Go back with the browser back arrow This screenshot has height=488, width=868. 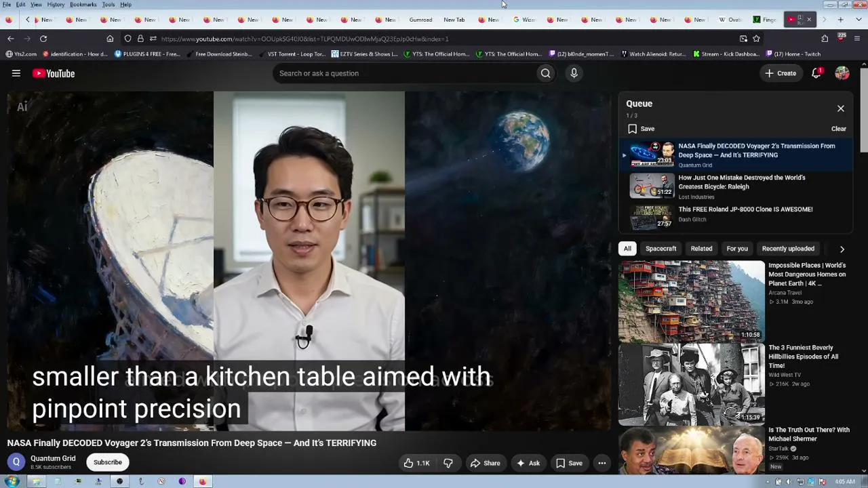click(11, 39)
